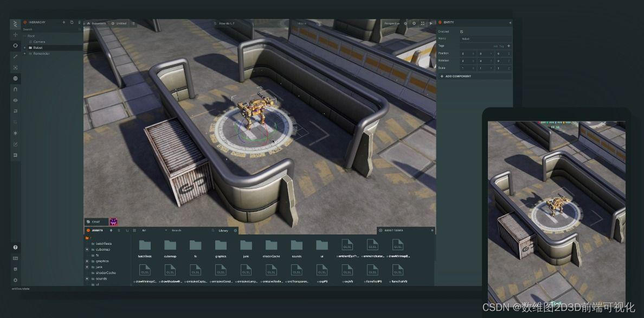This screenshot has height=318, width=644.
Task: Open the Help question-mark icon
Action: pyautogui.click(x=16, y=247)
